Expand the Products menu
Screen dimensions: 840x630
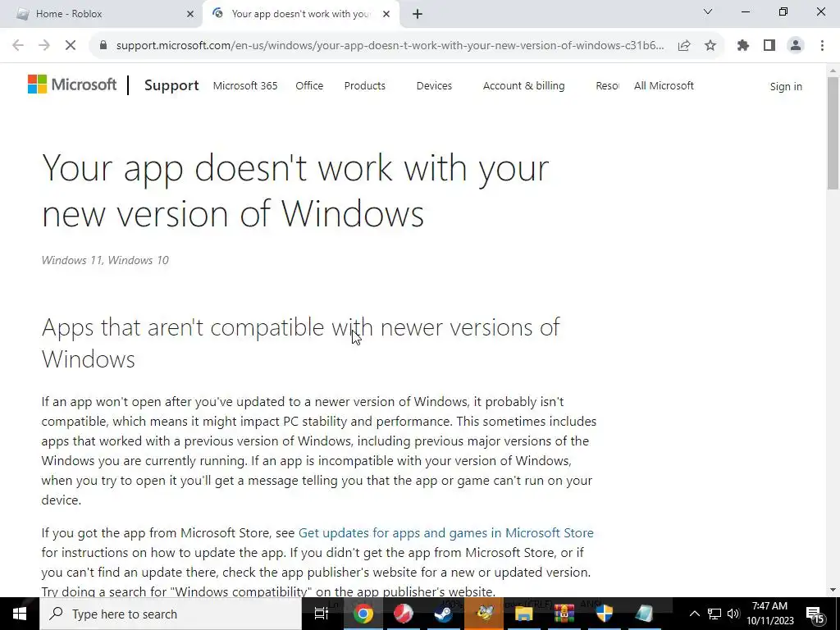[x=365, y=85]
